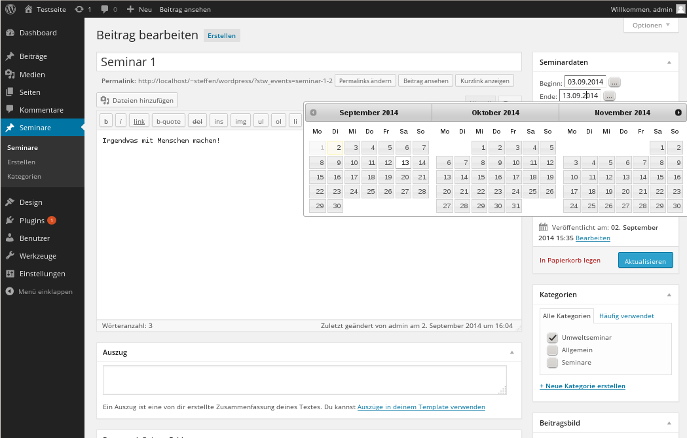Viewport: 687px width, 438px height.
Task: Click the Plugins icon in sidebar
Action: coord(9,220)
